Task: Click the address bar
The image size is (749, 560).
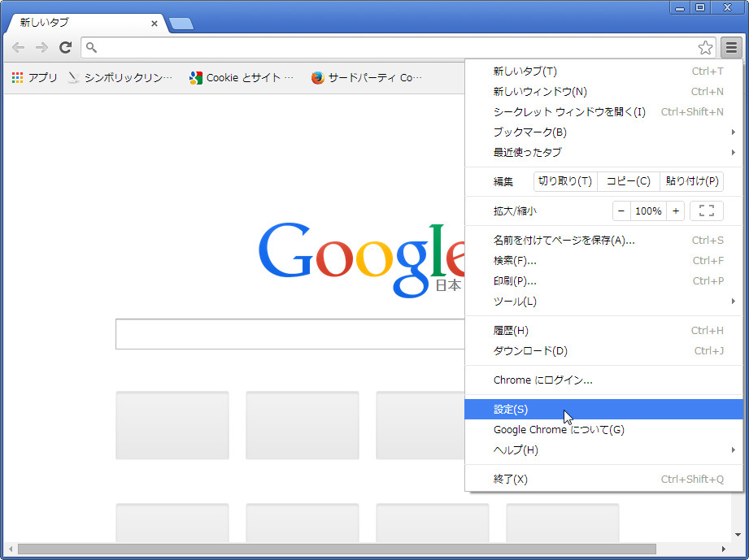Action: click(x=397, y=48)
